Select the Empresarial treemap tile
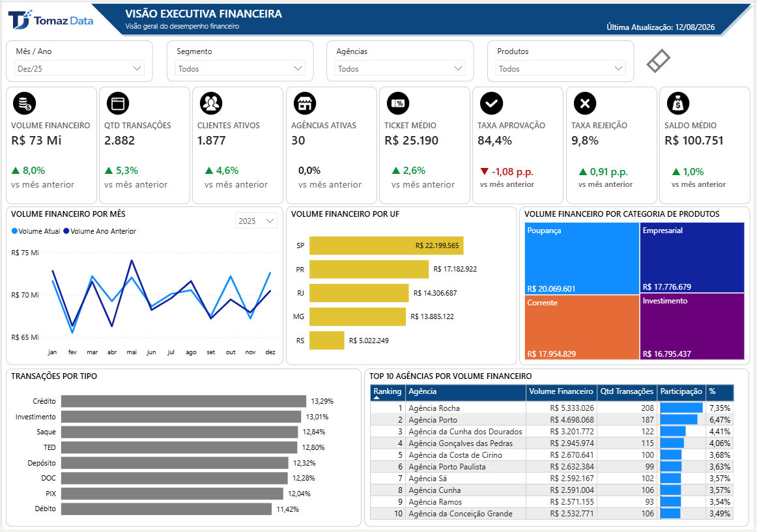This screenshot has width=757, height=532. (x=692, y=257)
